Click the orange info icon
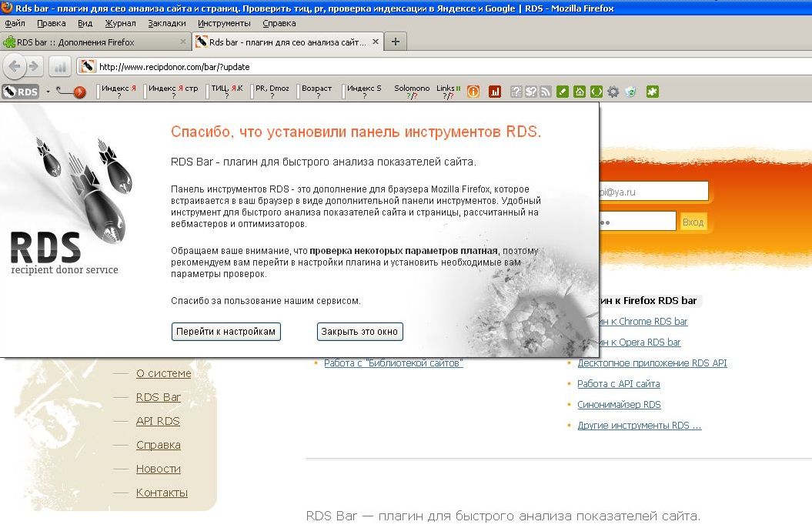The width and height of the screenshot is (812, 528). (473, 92)
